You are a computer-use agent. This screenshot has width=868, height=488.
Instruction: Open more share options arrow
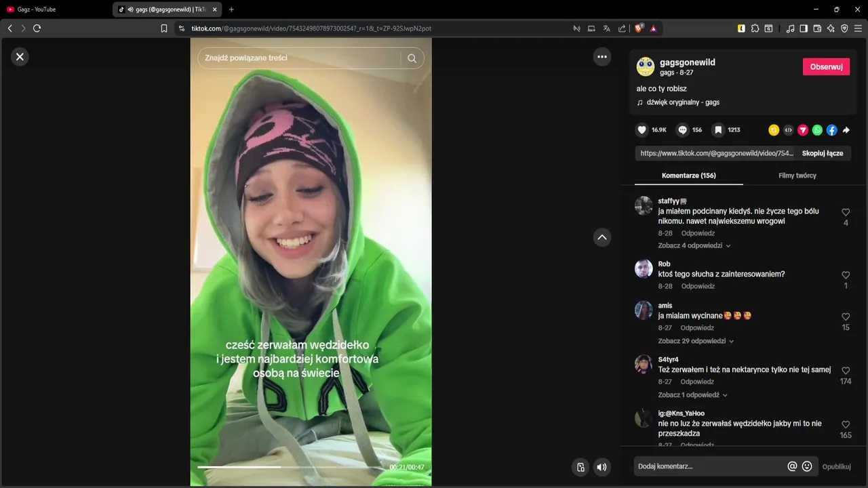(x=846, y=130)
